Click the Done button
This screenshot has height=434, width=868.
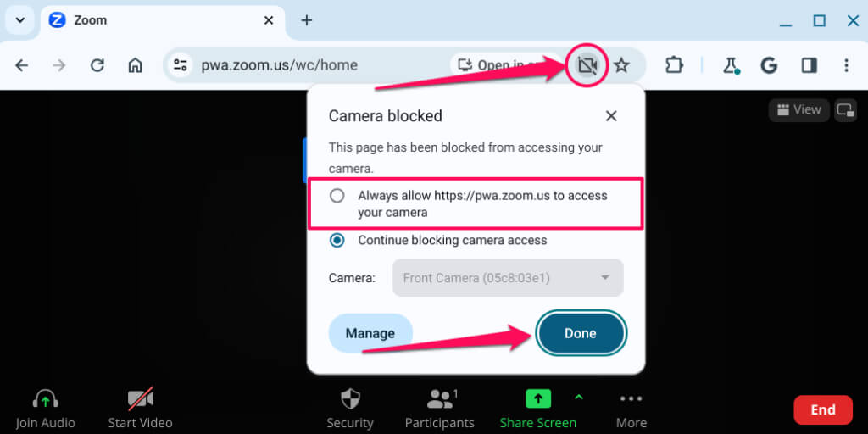pos(581,333)
